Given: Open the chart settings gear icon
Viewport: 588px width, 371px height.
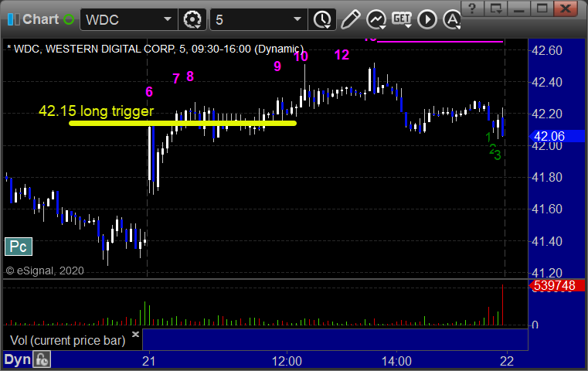Looking at the screenshot, I should [192, 19].
